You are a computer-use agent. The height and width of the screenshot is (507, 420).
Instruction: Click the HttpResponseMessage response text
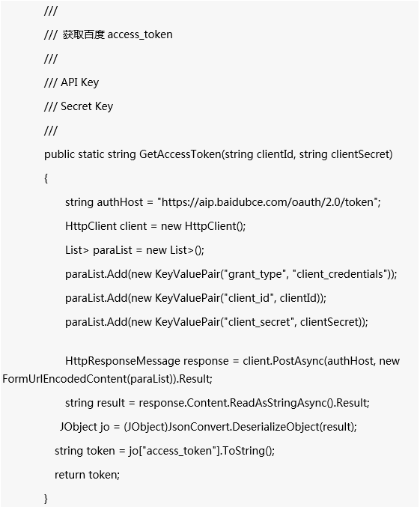pyautogui.click(x=147, y=361)
